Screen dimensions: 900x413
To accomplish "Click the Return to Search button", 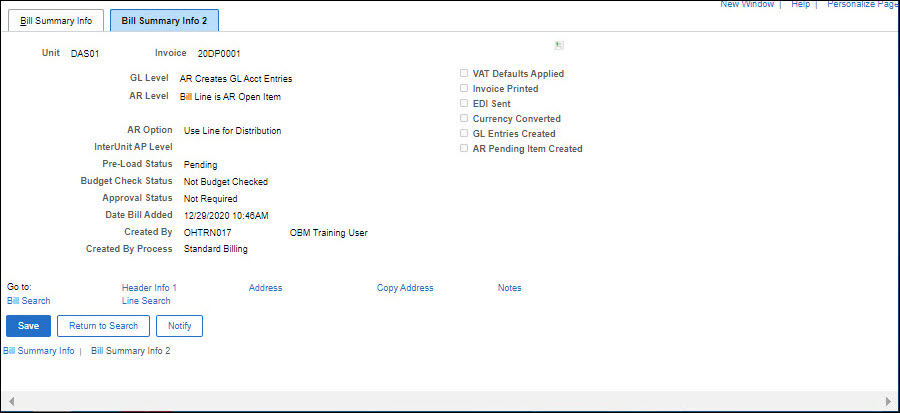I will click(104, 326).
